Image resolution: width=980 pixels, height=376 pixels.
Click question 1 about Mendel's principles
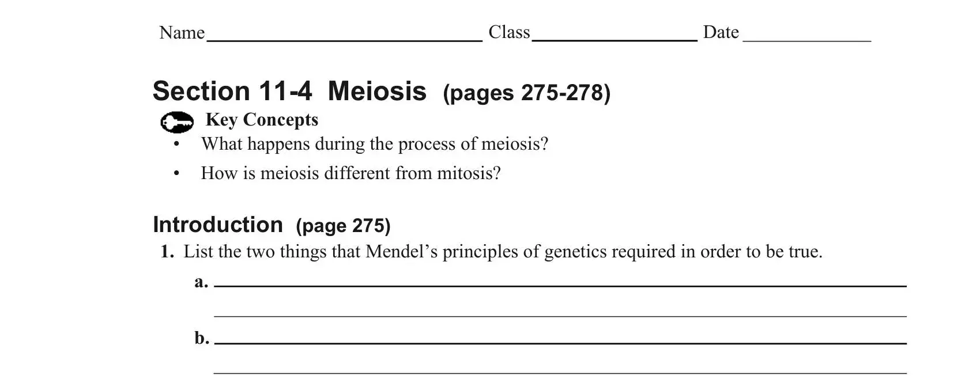point(492,252)
